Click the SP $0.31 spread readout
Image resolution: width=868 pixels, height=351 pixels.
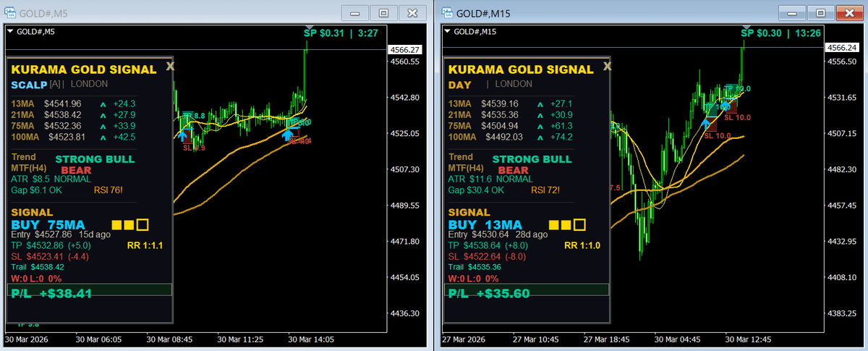coord(325,33)
